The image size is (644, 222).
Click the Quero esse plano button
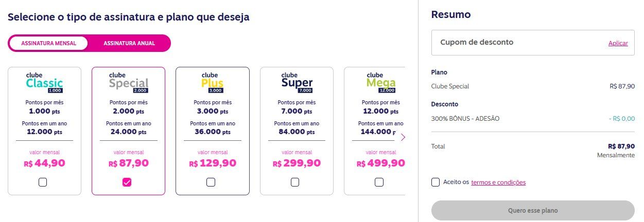pyautogui.click(x=533, y=211)
